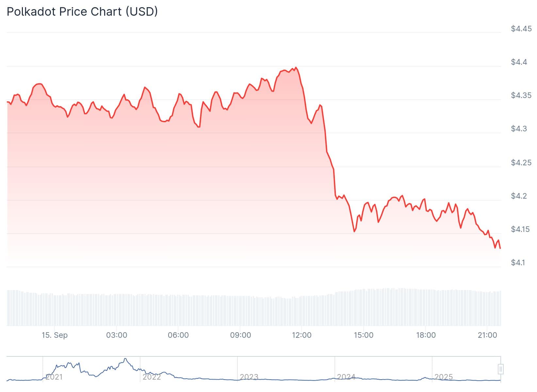
Task: Select the 2022 marker in the navigator
Action: pyautogui.click(x=152, y=377)
